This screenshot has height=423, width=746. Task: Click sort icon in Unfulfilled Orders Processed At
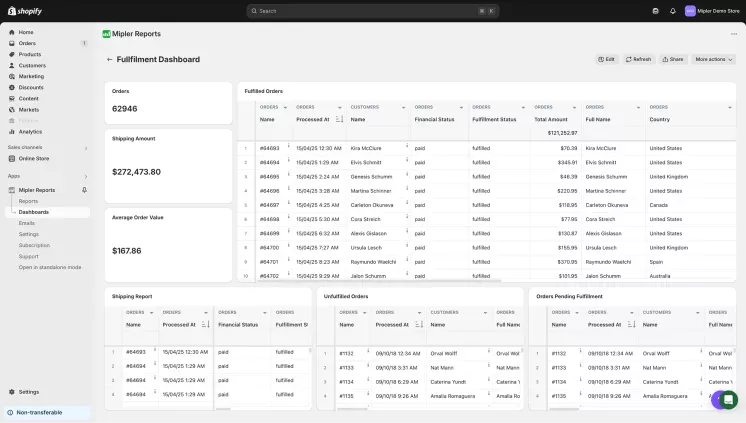(x=419, y=325)
